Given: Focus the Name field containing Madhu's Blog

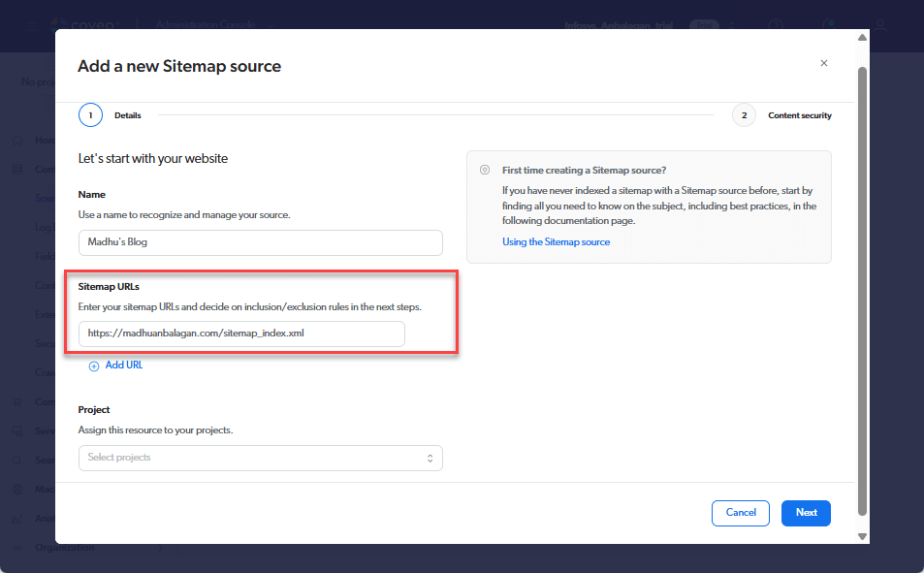Looking at the screenshot, I should (x=260, y=242).
